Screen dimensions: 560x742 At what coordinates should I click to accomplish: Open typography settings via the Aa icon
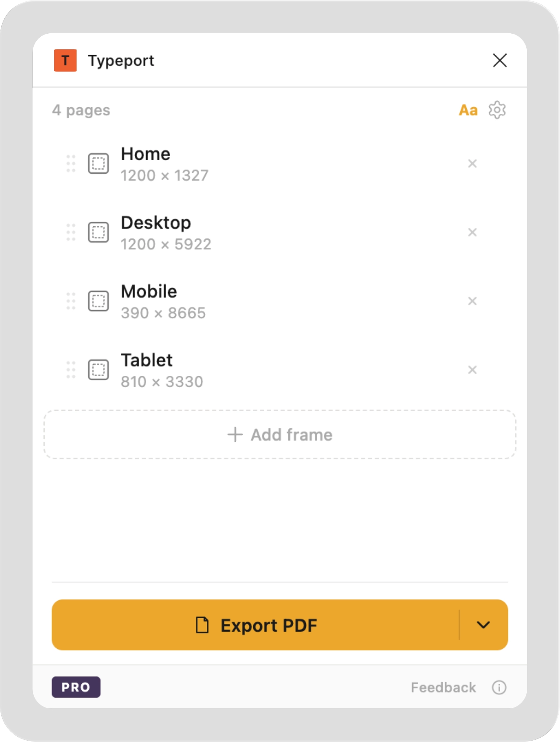[x=468, y=110]
